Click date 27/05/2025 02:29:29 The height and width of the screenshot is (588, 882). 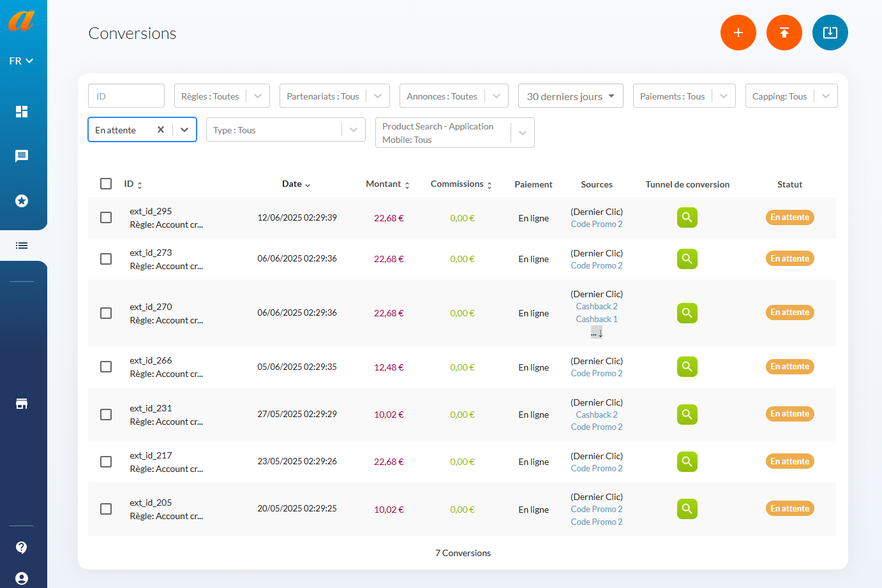coord(297,414)
